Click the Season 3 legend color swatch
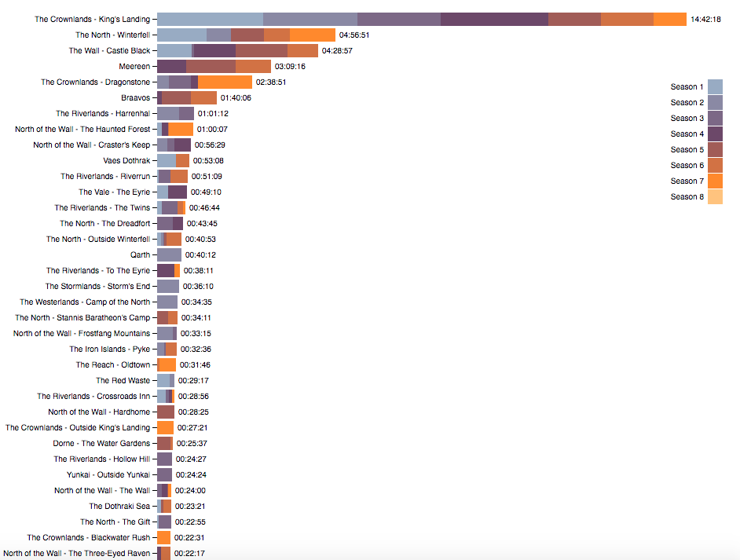The image size is (740, 560). (x=715, y=118)
